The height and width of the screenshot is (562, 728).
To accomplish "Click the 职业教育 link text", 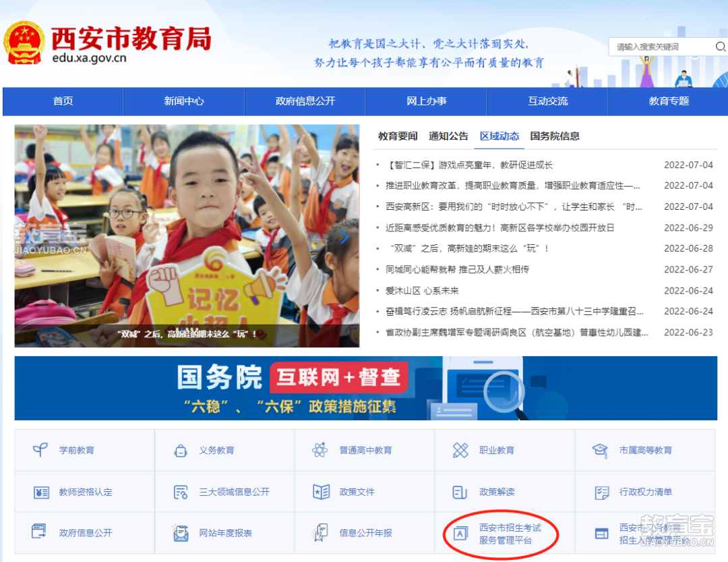I will pos(497,450).
